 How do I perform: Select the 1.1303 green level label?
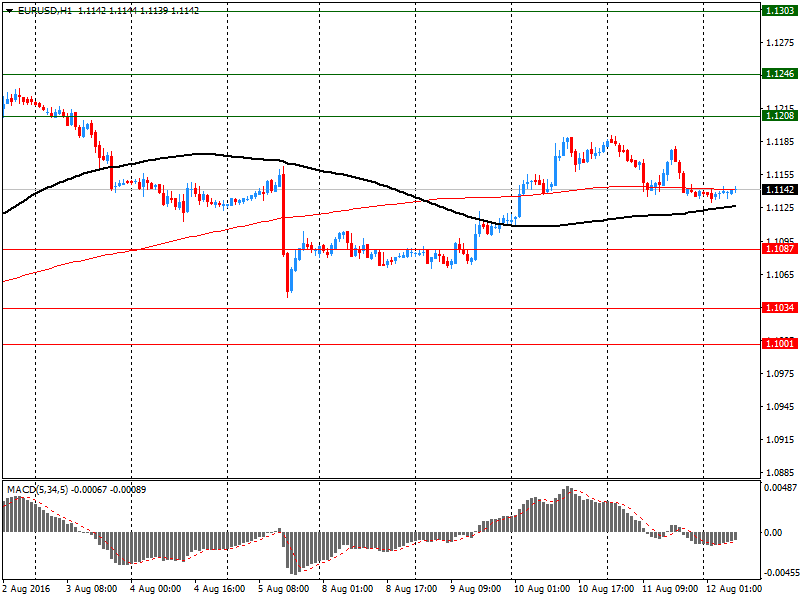[x=779, y=11]
